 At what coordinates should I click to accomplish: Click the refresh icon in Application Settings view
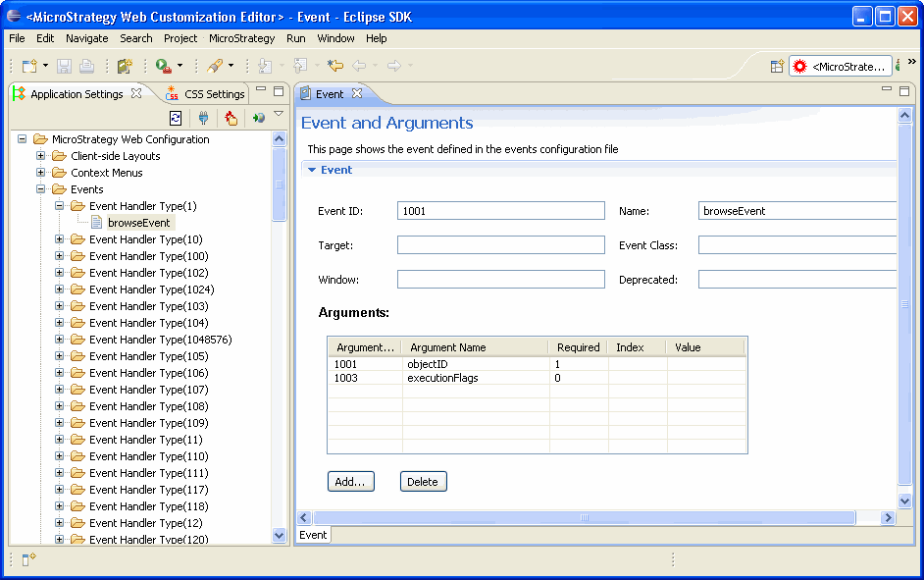click(176, 119)
